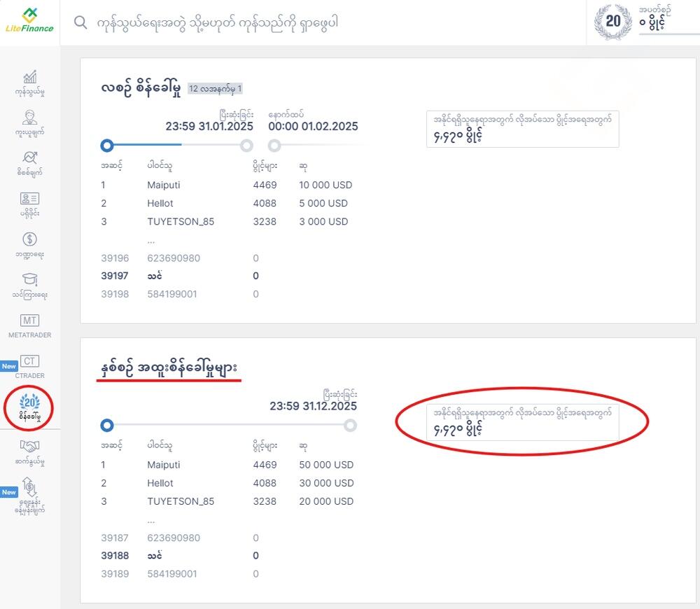Click the 20 laurel badge in header
The height and width of the screenshot is (609, 700).
[x=613, y=21]
